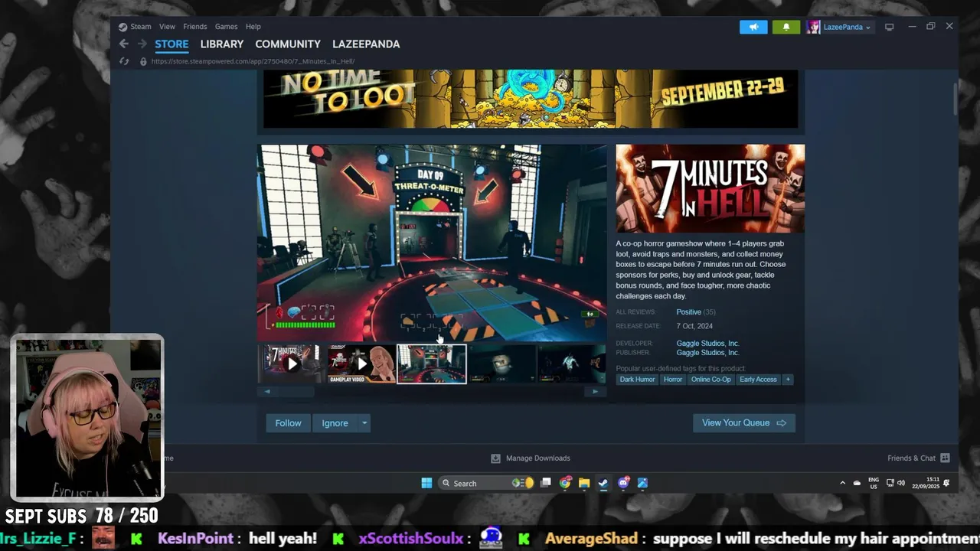This screenshot has height=551, width=980.
Task: Open the View menu
Action: pyautogui.click(x=167, y=27)
